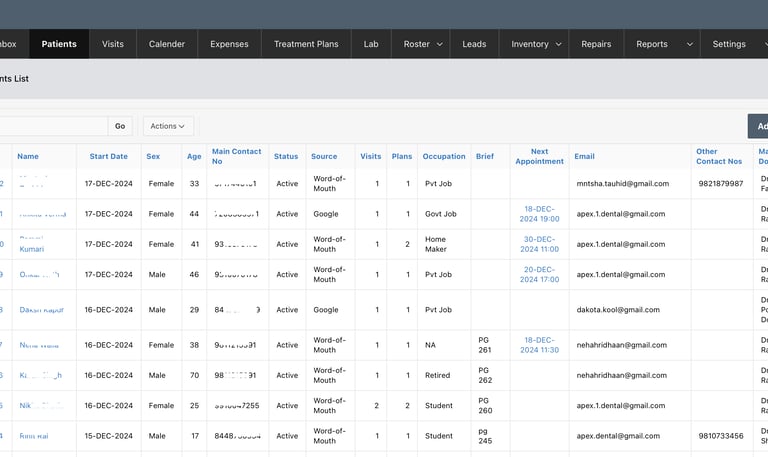Navigate to the Leads tab
This screenshot has height=457, width=768.
tap(474, 44)
